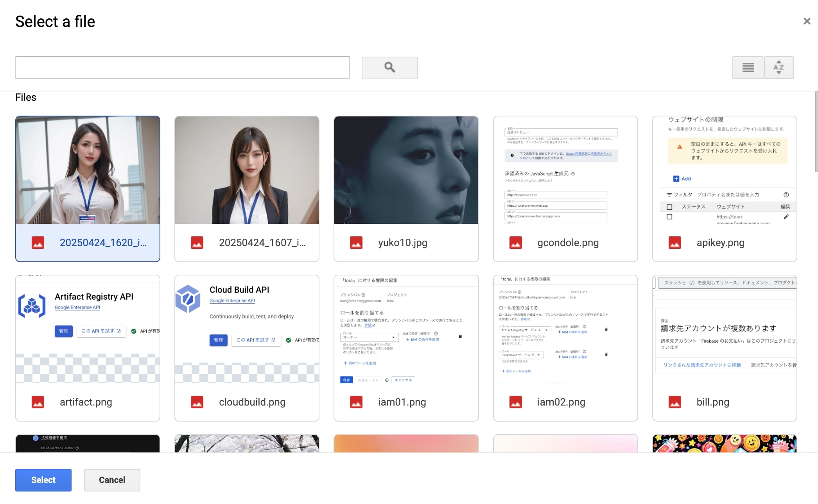Open the A-Z sort options
Screen dimensions: 818x504
click(779, 68)
